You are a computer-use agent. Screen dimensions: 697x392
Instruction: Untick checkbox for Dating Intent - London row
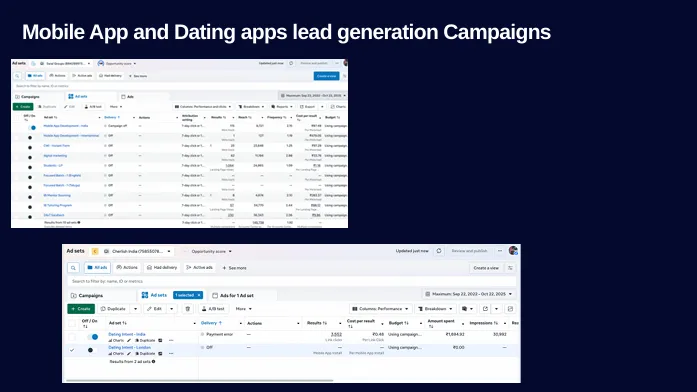click(x=72, y=350)
